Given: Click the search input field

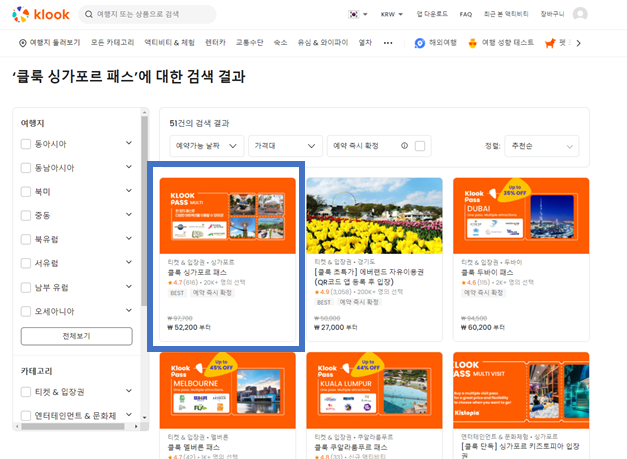Looking at the screenshot, I should click(147, 14).
